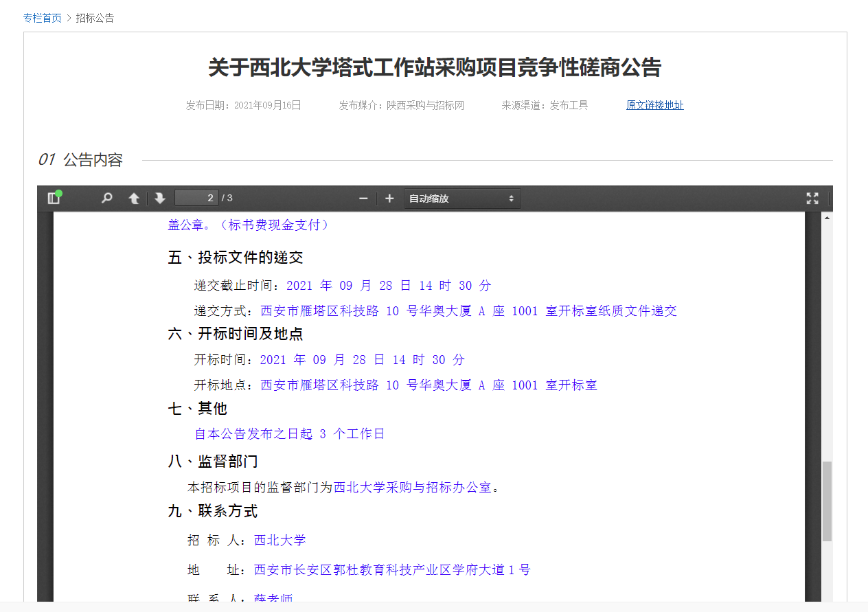This screenshot has width=868, height=612.
Task: Click the 招标公告 breadcrumb item
Action: 95,18
